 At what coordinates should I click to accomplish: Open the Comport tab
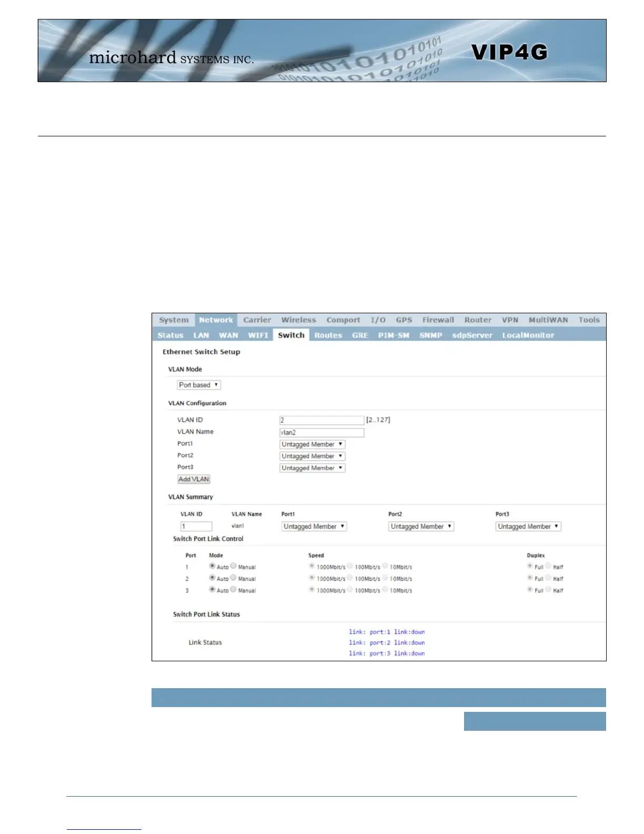[343, 320]
